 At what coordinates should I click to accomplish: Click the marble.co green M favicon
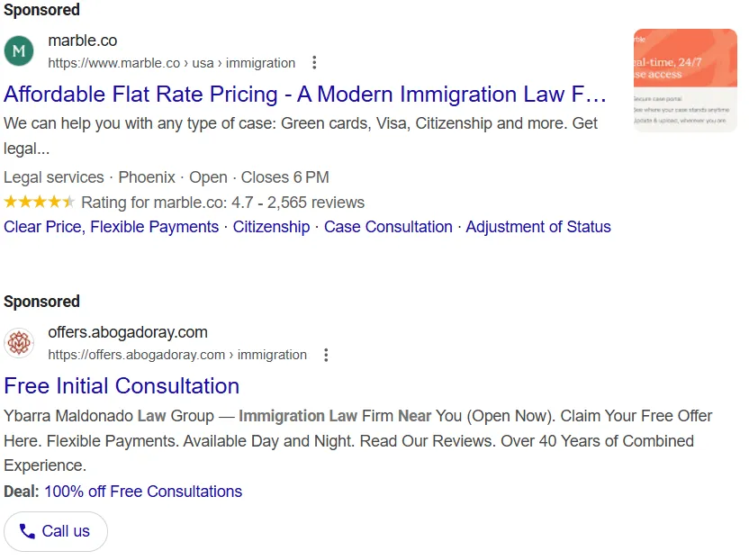[19, 51]
